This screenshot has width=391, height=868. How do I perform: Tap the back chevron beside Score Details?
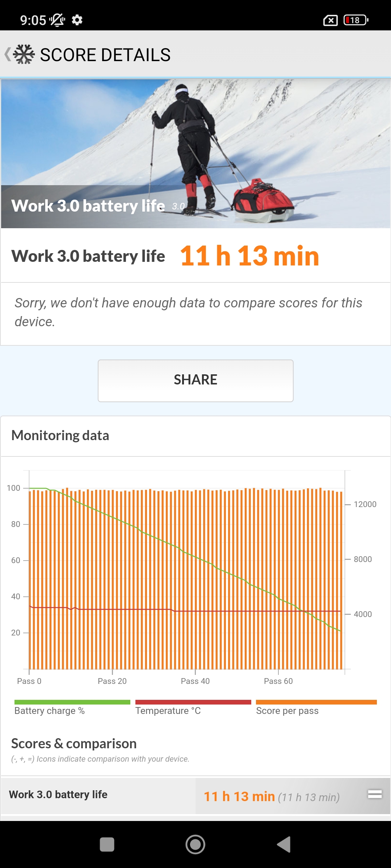point(7,55)
